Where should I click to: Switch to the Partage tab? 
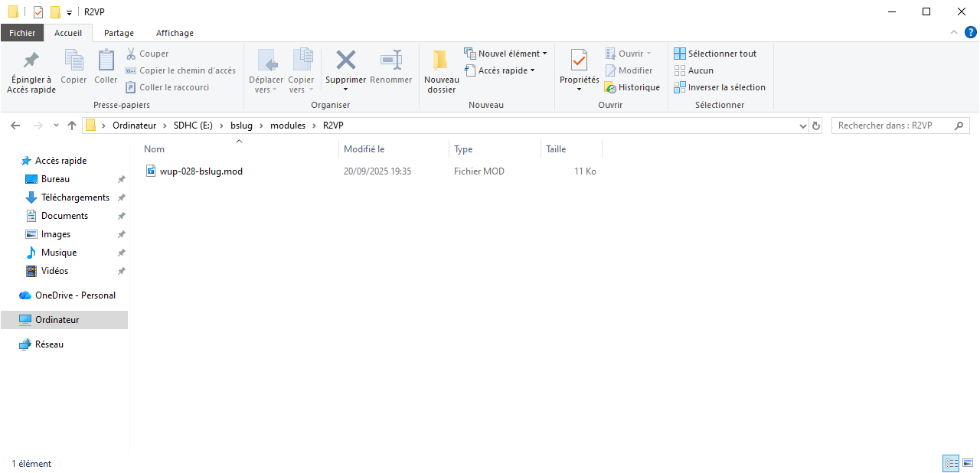tap(119, 33)
